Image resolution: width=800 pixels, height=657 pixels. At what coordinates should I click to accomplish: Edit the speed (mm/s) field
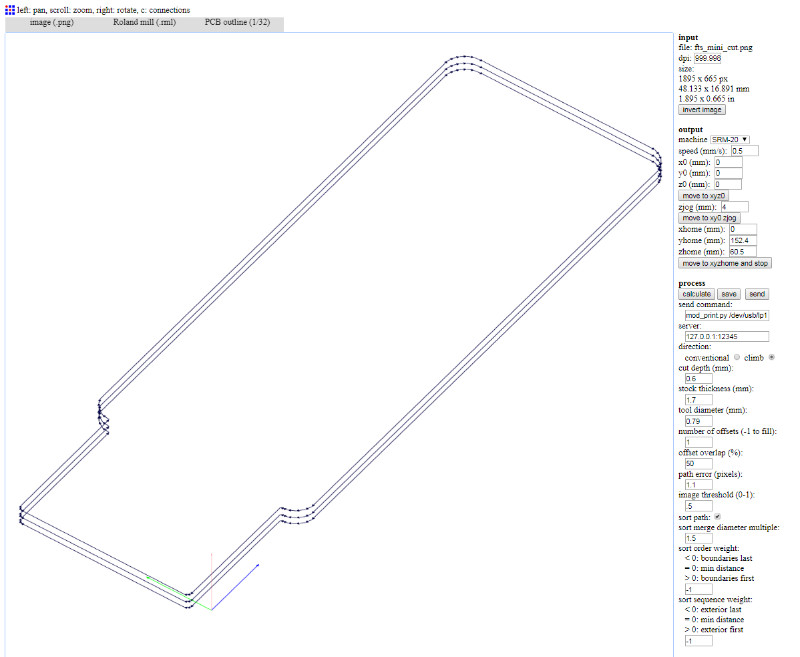(x=744, y=151)
